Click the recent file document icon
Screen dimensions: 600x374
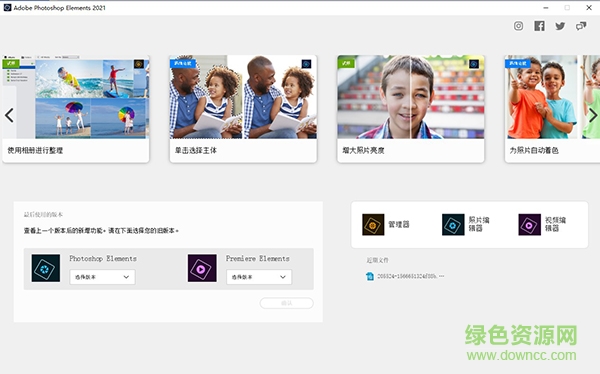[x=370, y=276]
